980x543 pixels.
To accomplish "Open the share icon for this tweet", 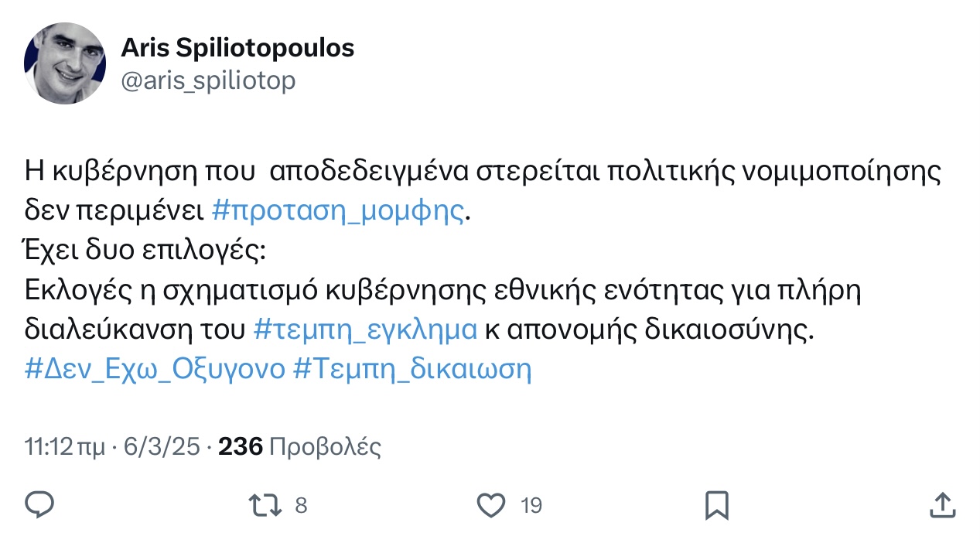I will click(942, 506).
